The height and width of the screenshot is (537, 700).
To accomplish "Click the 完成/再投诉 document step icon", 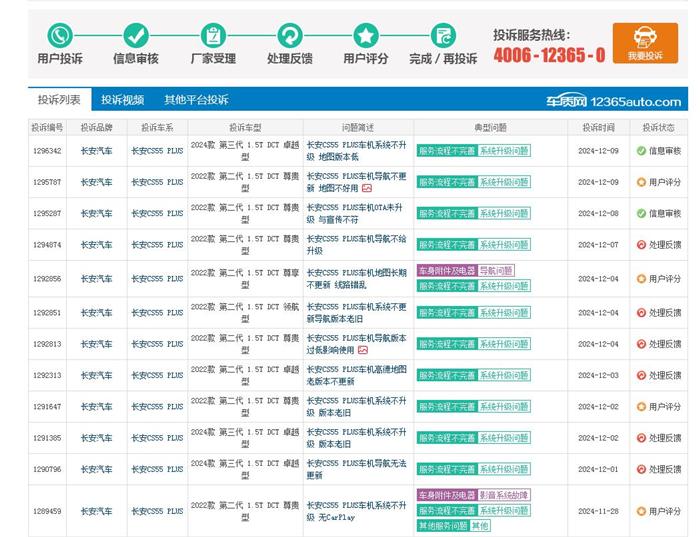I will click(443, 36).
